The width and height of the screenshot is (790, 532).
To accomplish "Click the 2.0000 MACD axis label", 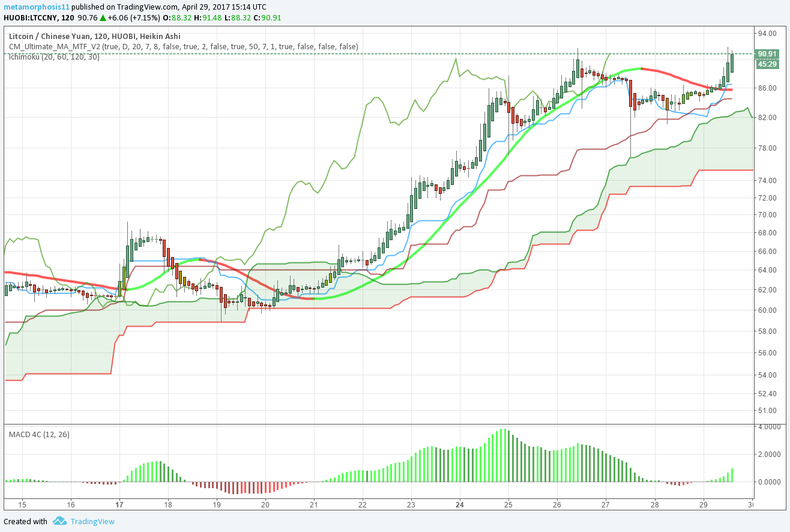I will point(769,455).
